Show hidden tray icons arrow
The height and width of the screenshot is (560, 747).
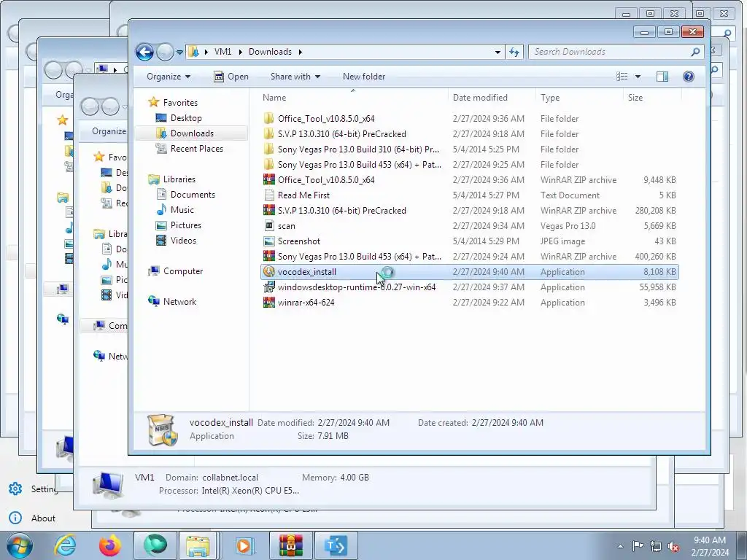point(620,546)
